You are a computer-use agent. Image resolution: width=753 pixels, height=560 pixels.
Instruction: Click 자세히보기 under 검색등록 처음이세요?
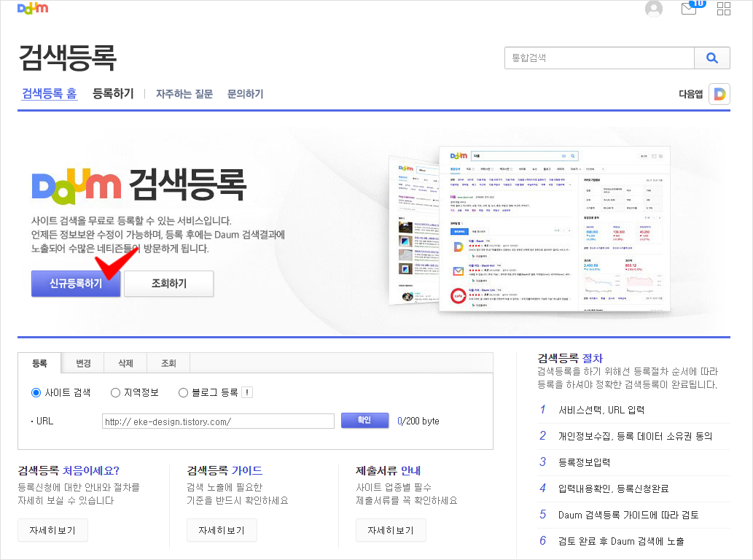tap(52, 530)
